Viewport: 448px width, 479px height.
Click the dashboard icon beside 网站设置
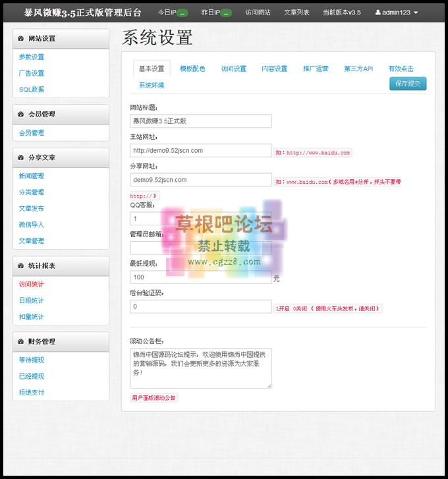tap(22, 39)
